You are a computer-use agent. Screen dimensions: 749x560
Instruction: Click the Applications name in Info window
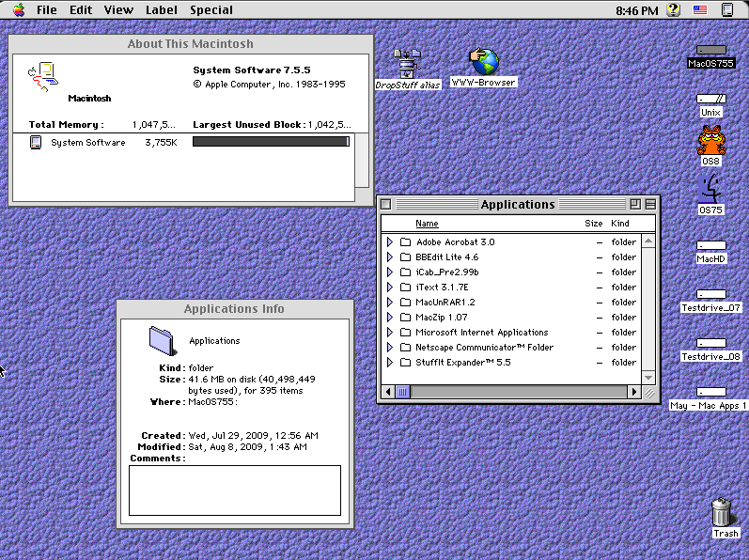coord(214,341)
